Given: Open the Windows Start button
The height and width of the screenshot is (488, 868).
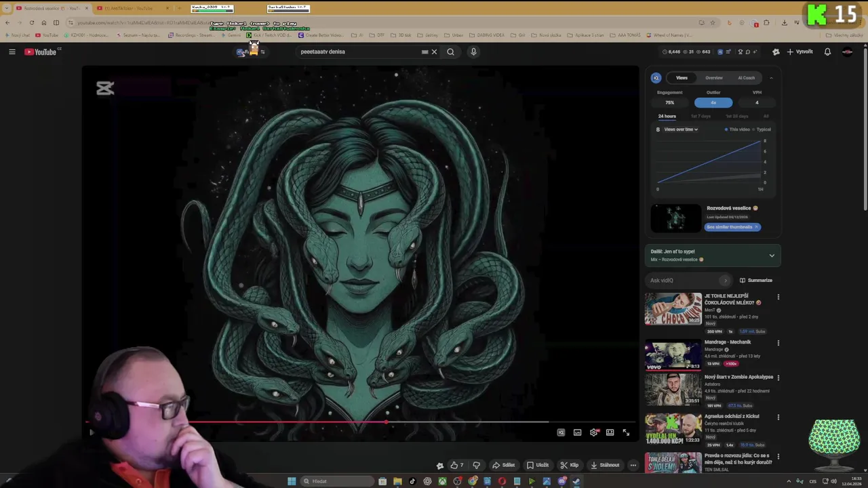Looking at the screenshot, I should pos(292,481).
